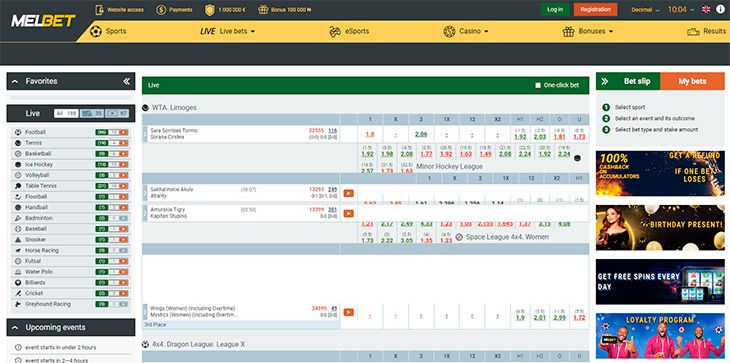This screenshot has height=363, width=730.
Task: Toggle the video 67 live filter
Action: [117, 114]
